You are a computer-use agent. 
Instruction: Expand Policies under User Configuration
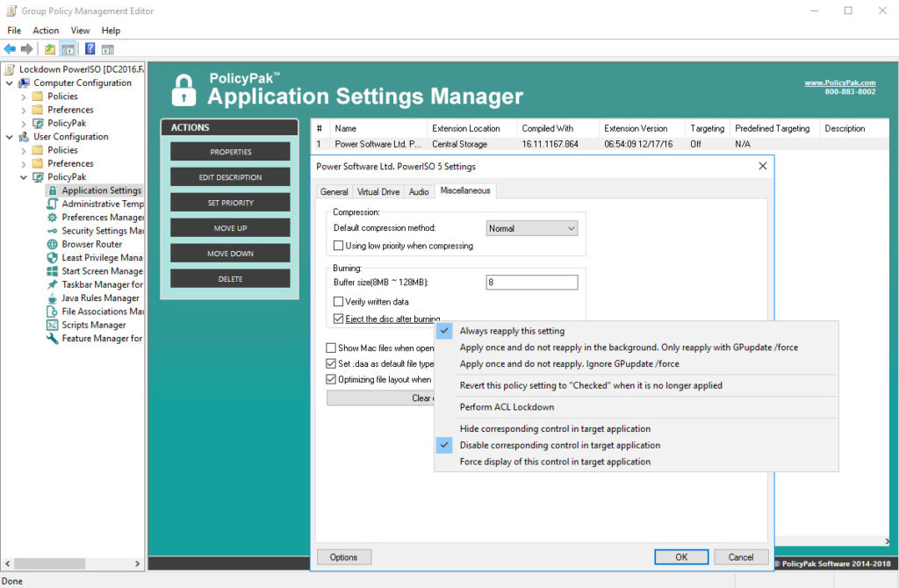pyautogui.click(x=24, y=150)
